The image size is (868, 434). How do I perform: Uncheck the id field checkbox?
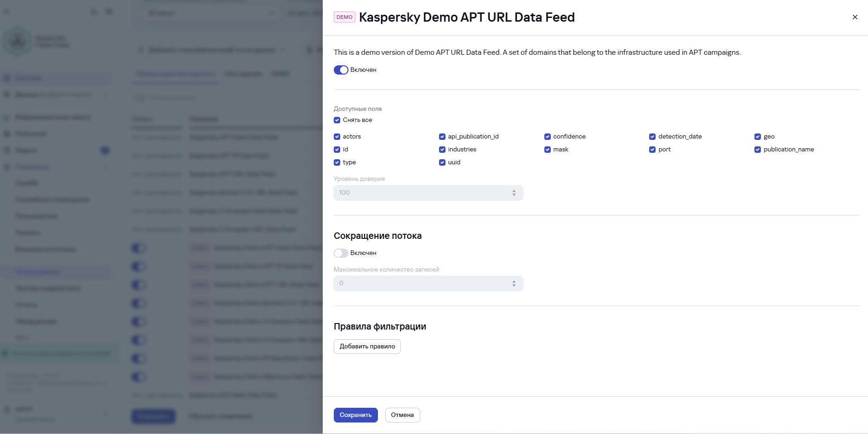point(337,150)
